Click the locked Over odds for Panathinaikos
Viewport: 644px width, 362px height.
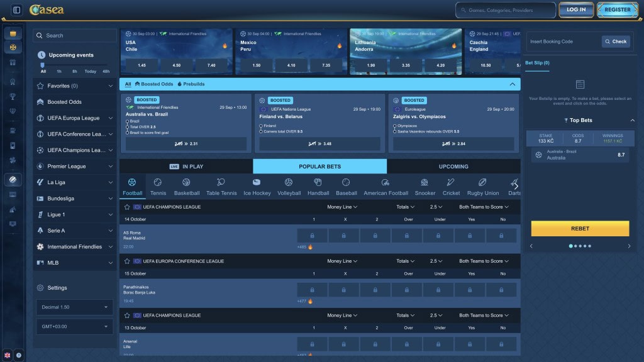pos(407,290)
